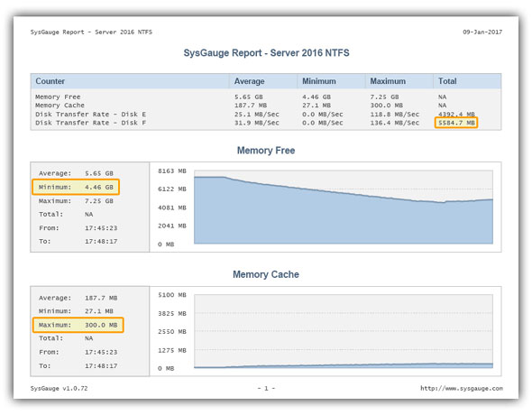Click the 2550 MB axis label
Screen dimensions: 532x415
coord(172,331)
